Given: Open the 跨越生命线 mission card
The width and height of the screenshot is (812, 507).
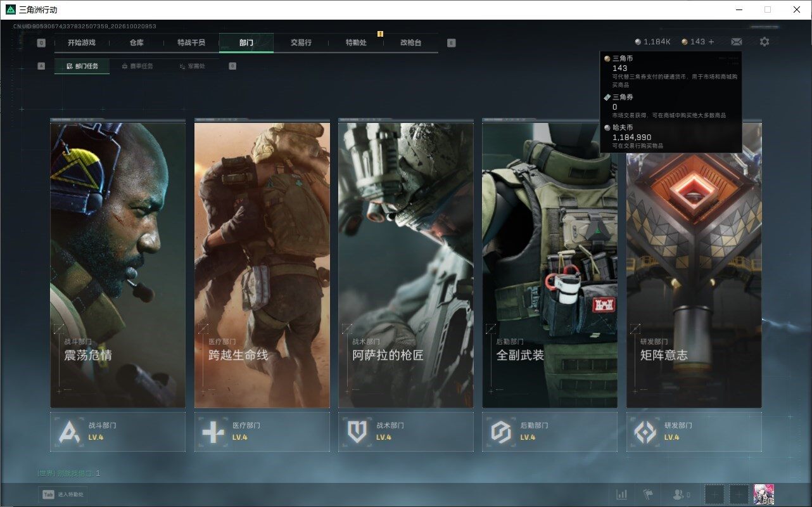Looking at the screenshot, I should 262,264.
